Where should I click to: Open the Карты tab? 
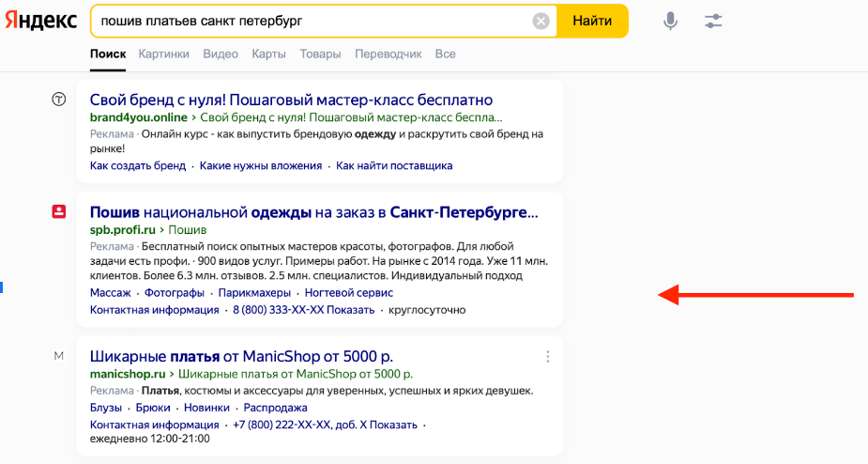click(x=268, y=54)
